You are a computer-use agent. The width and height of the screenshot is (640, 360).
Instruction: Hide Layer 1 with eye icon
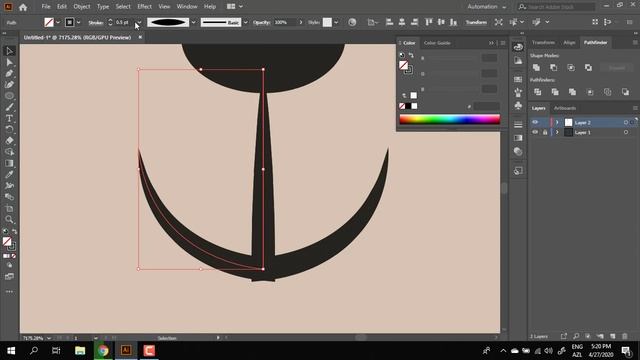point(535,132)
